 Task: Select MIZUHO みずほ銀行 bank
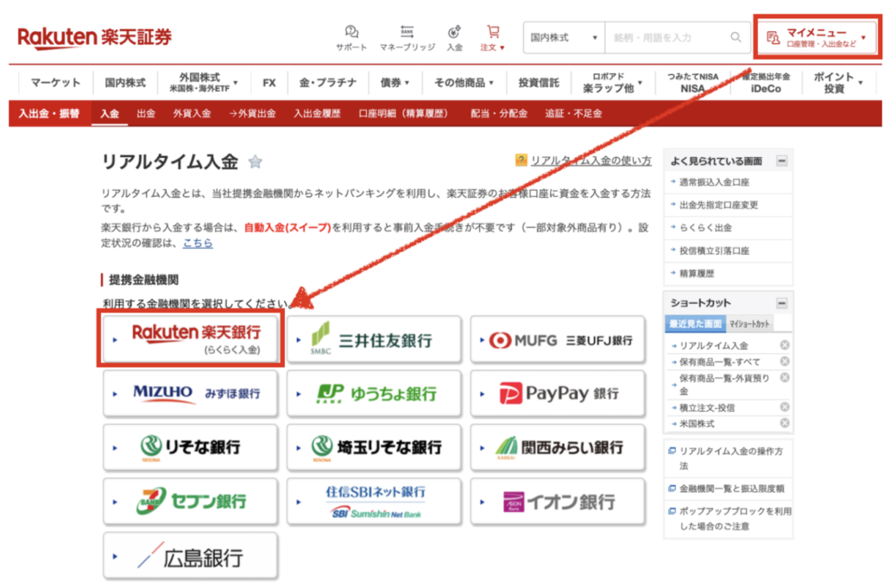tap(191, 393)
